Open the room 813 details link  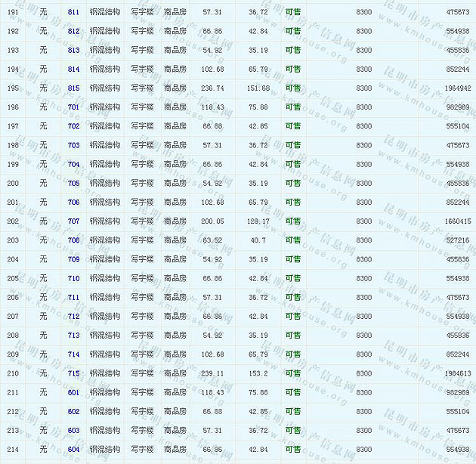(x=73, y=51)
